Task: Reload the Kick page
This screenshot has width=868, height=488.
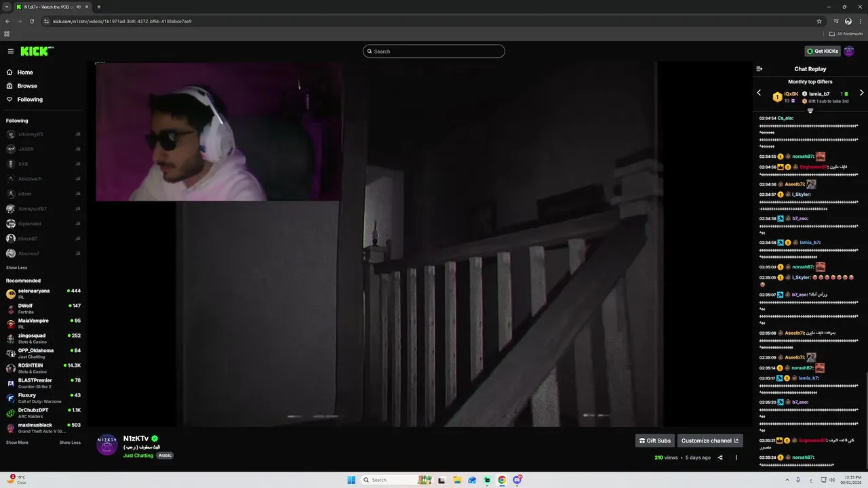Action: (x=32, y=21)
